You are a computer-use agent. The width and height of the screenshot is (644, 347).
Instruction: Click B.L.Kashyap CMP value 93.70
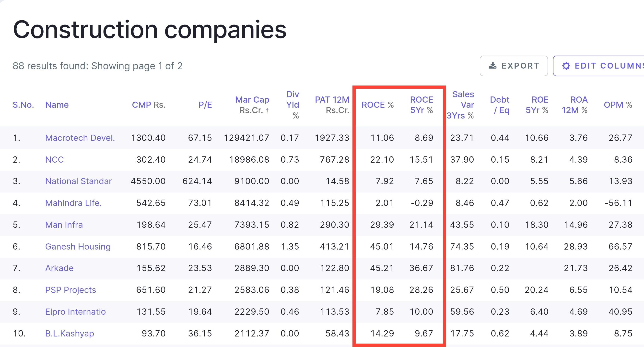tap(154, 333)
